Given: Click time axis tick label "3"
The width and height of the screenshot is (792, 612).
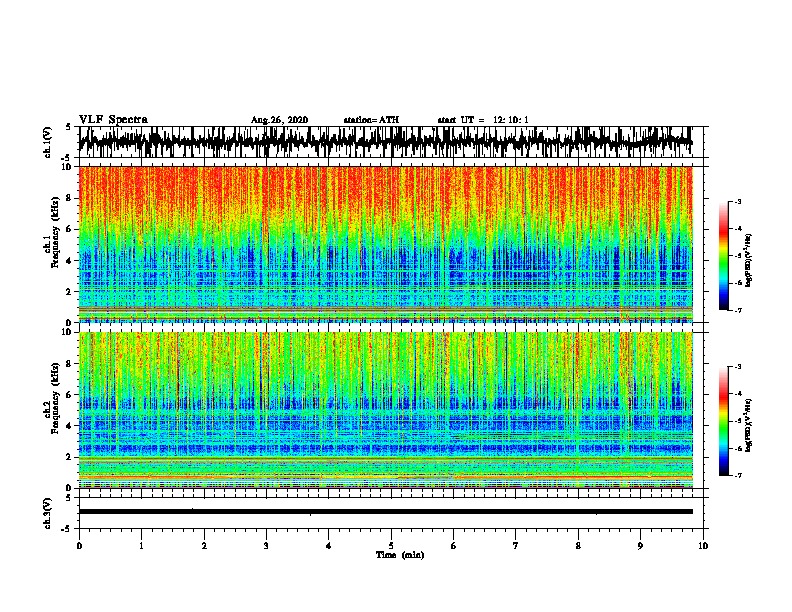Looking at the screenshot, I should pyautogui.click(x=266, y=546).
